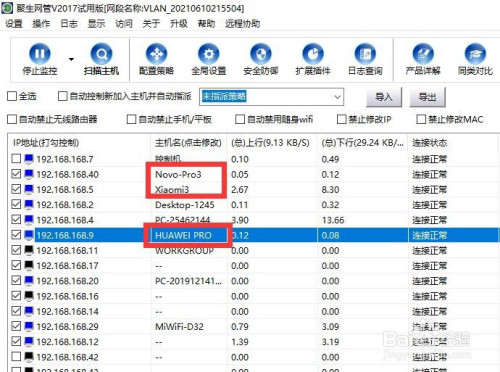Select IP address 192.168.168.20
The height and width of the screenshot is (372, 500).
tap(68, 281)
